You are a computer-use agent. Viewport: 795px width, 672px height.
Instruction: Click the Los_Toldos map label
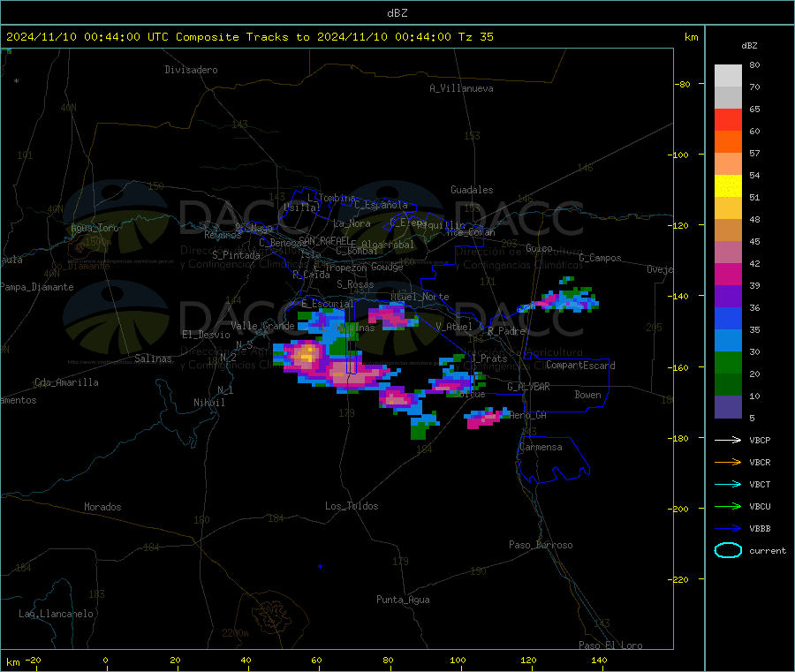point(352,506)
